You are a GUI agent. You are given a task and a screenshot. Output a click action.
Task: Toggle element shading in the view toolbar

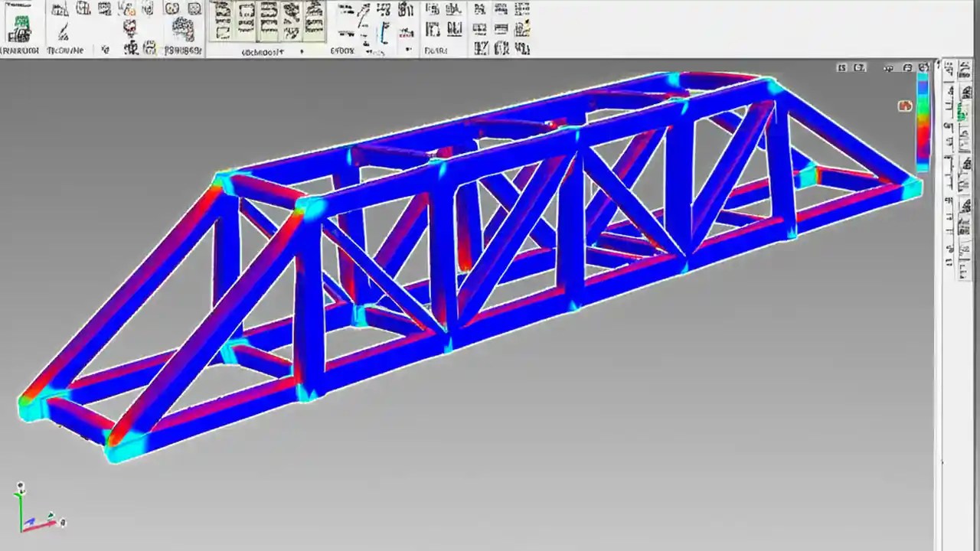(x=888, y=68)
